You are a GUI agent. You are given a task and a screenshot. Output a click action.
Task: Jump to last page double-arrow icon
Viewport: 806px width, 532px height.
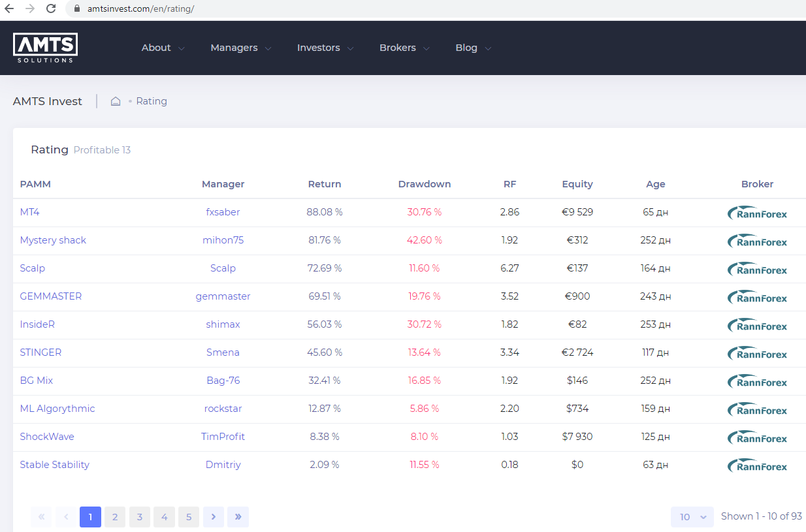pos(238,517)
